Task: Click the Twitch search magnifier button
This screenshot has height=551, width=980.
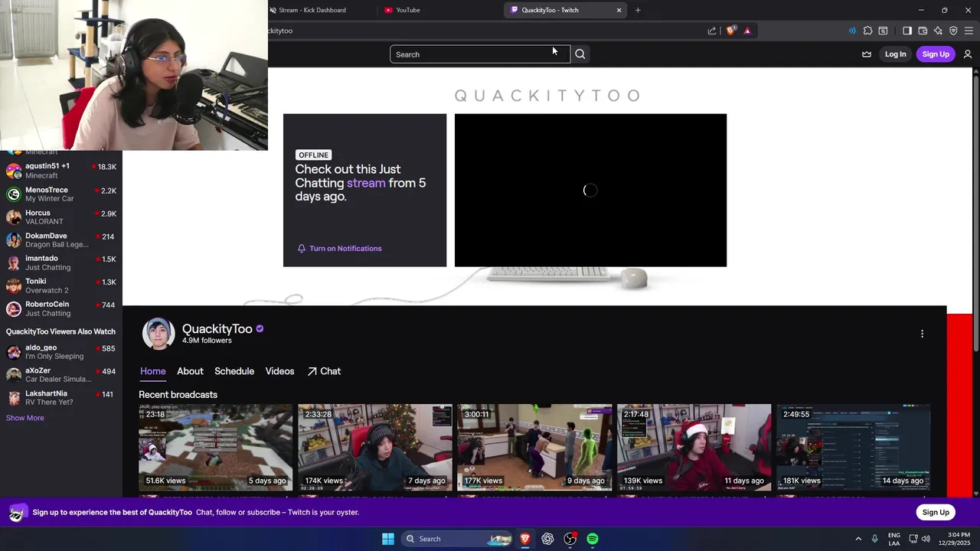Action: tap(580, 54)
